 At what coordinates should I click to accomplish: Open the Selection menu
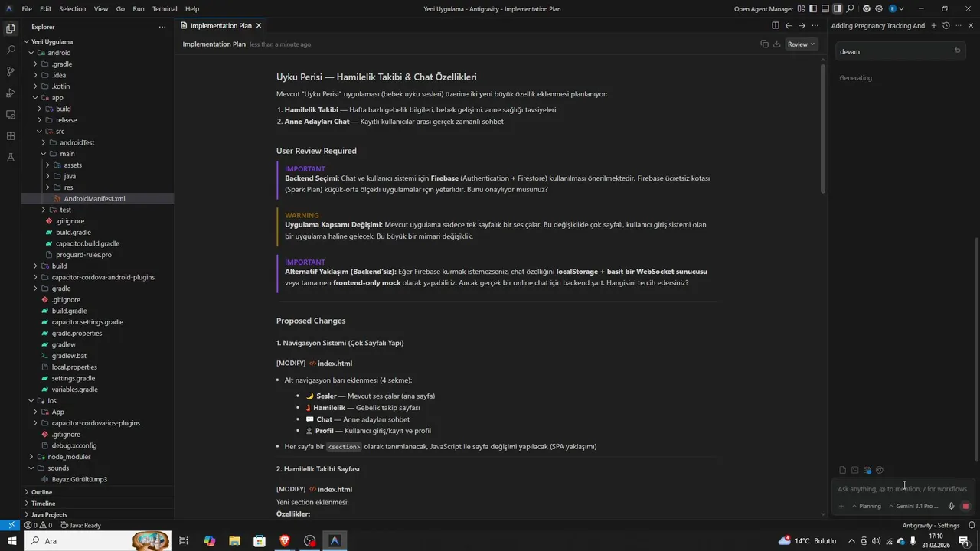coord(73,9)
